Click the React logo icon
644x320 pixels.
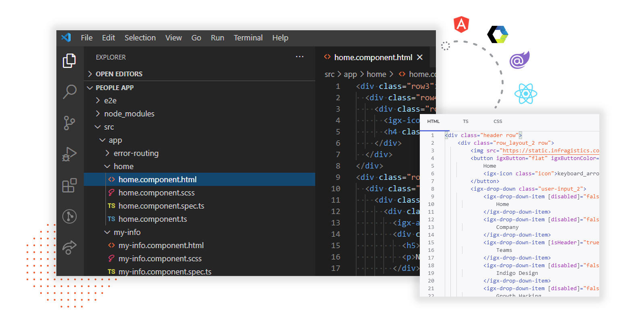point(526,94)
